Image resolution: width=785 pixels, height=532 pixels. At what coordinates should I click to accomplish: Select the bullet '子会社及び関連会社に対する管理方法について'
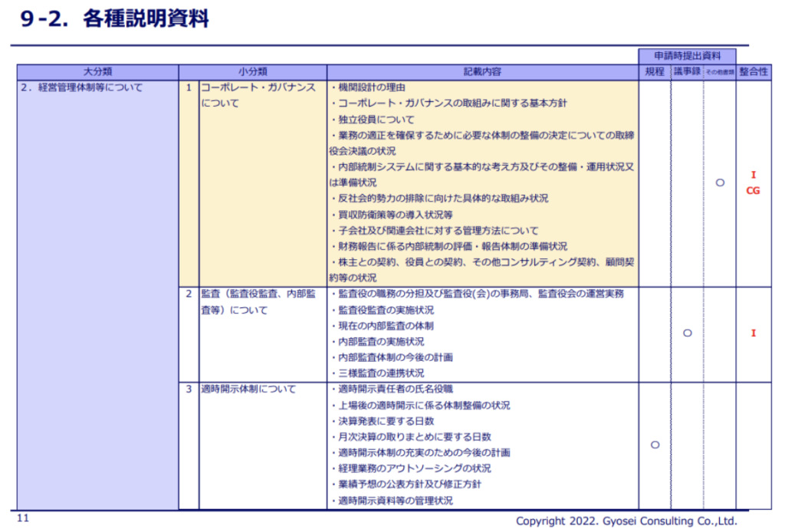[x=435, y=231]
